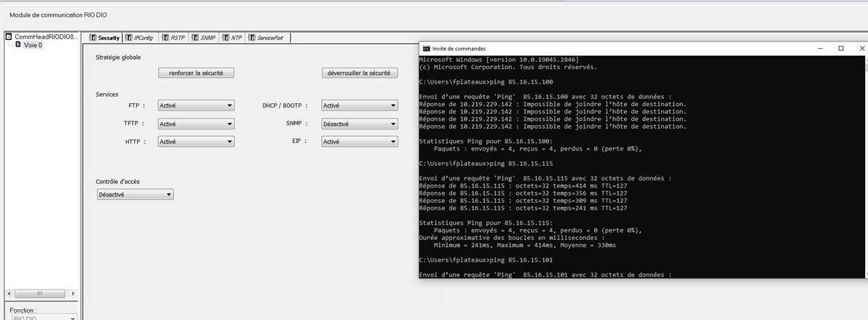The image size is (868, 320).
Task: Open the Security tab
Action: (105, 38)
